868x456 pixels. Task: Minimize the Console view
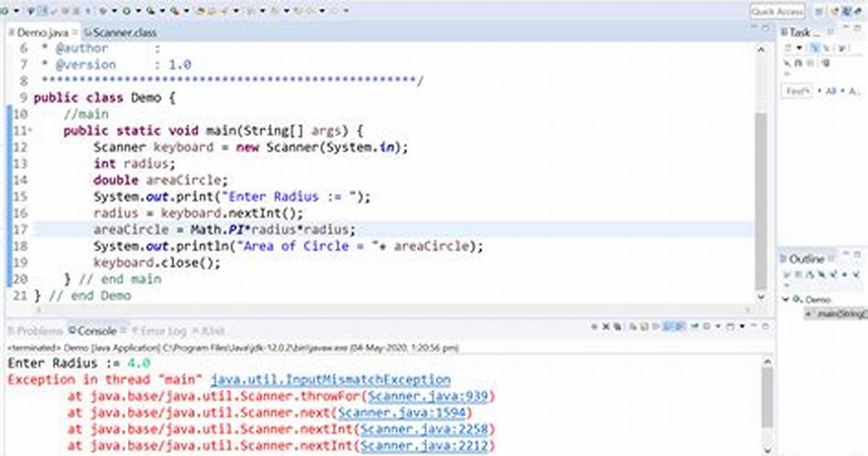pyautogui.click(x=753, y=326)
